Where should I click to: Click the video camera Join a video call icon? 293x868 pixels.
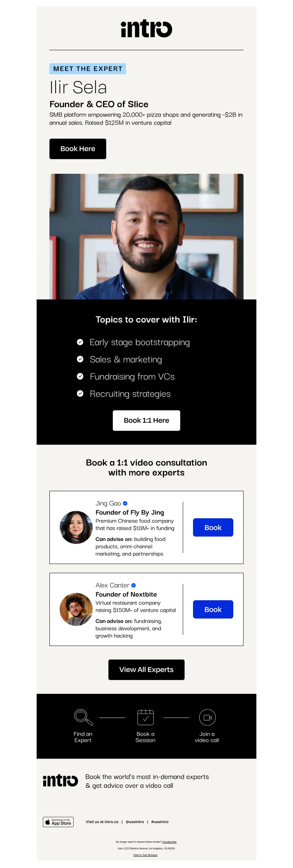(207, 717)
